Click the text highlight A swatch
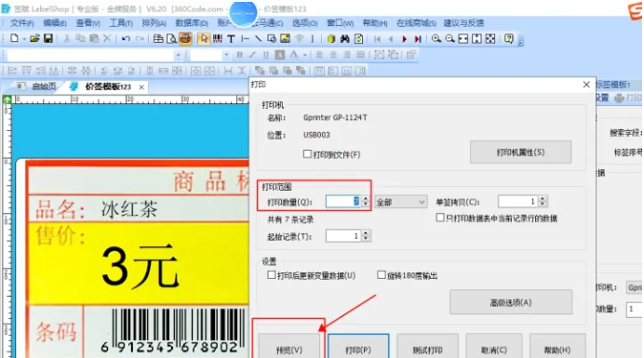This screenshot has height=358, width=644. point(280,55)
